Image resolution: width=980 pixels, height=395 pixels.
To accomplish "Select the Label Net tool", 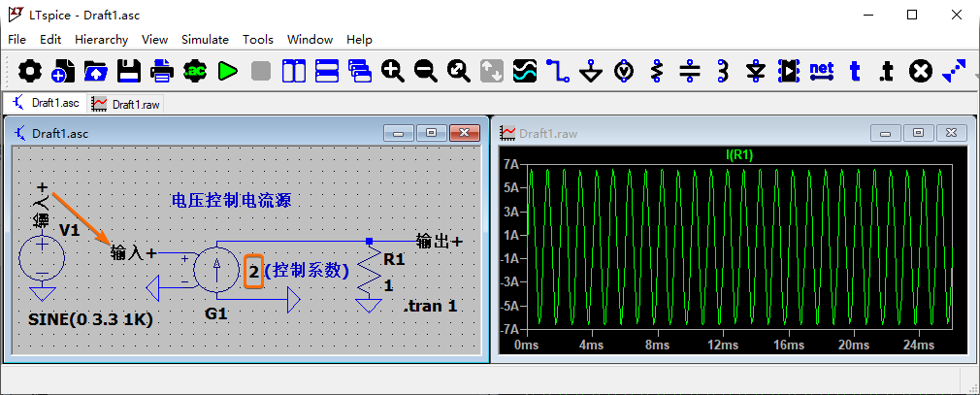I will [822, 71].
